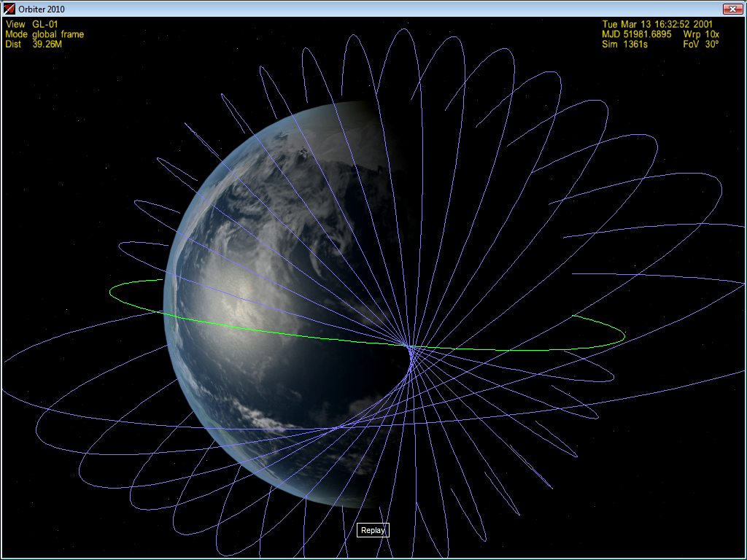Click the 'Dist 39.26M' readout
Viewport: 747px width, 560px height.
pyautogui.click(x=34, y=44)
